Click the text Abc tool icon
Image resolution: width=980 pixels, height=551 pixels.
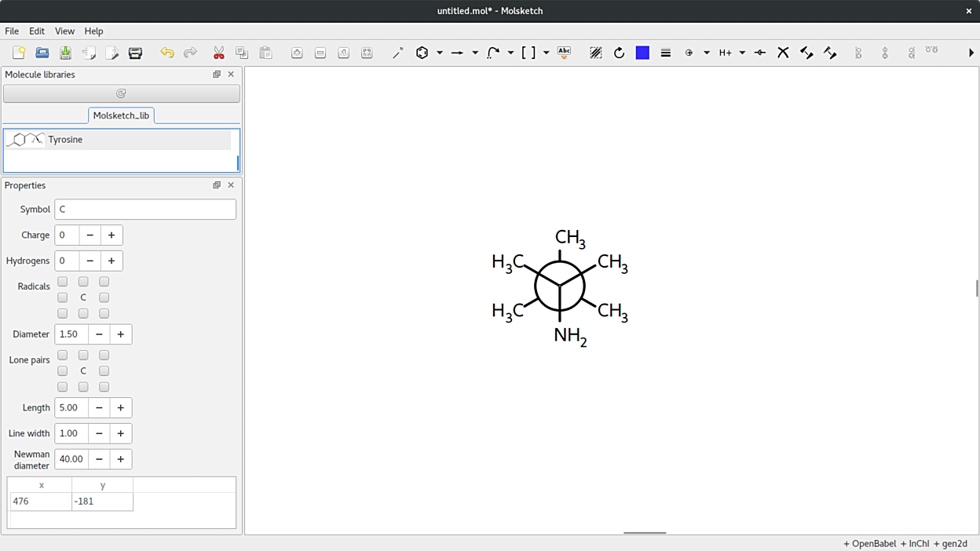coord(564,53)
